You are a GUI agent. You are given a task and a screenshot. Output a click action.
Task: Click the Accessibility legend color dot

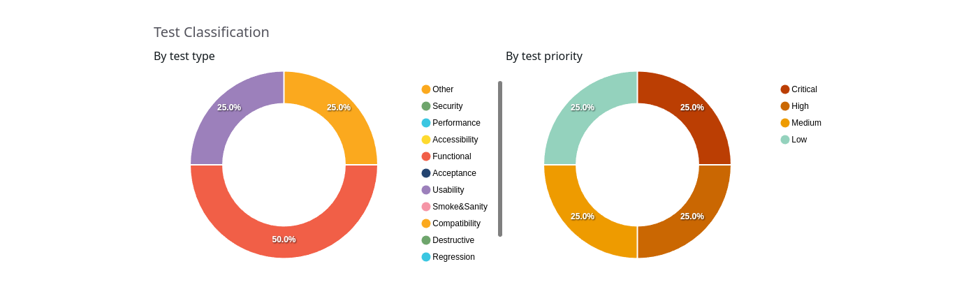426,140
